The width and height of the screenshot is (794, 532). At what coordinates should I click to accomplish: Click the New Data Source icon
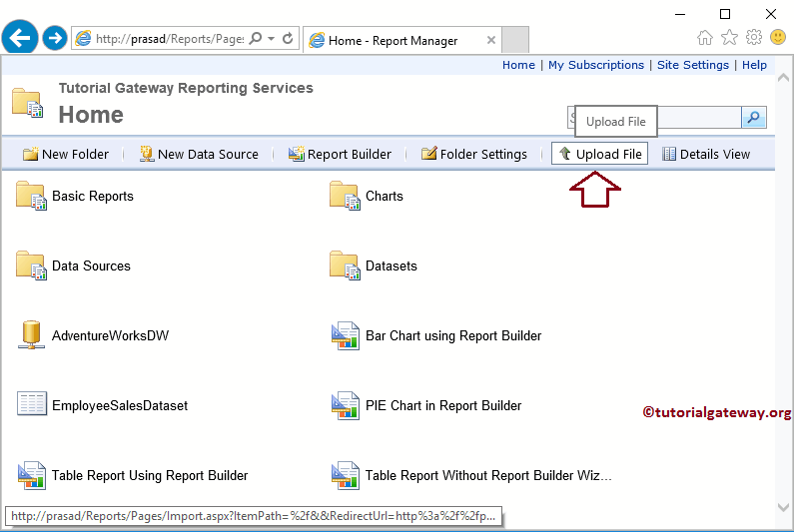[147, 154]
